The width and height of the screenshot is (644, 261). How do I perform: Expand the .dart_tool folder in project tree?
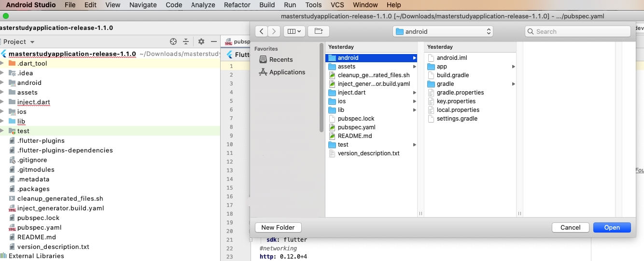(2, 63)
